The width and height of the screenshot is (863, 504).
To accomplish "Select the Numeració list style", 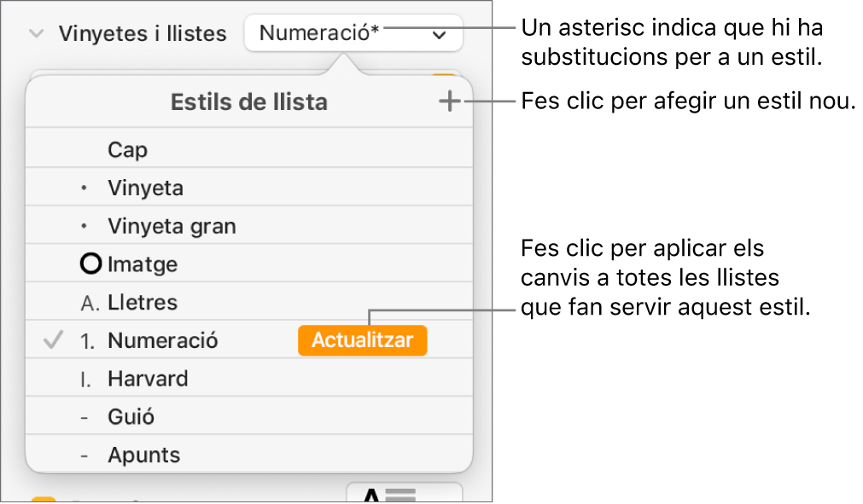I will (x=249, y=339).
